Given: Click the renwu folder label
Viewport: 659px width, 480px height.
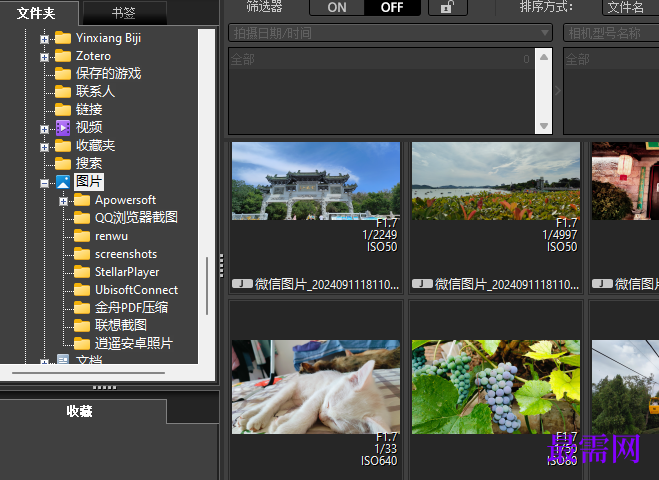Looking at the screenshot, I should pyautogui.click(x=111, y=236).
